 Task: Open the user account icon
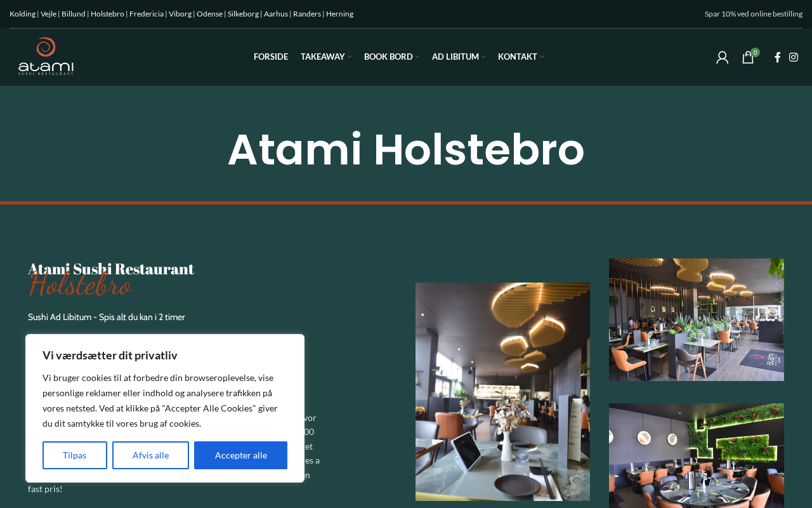click(722, 57)
